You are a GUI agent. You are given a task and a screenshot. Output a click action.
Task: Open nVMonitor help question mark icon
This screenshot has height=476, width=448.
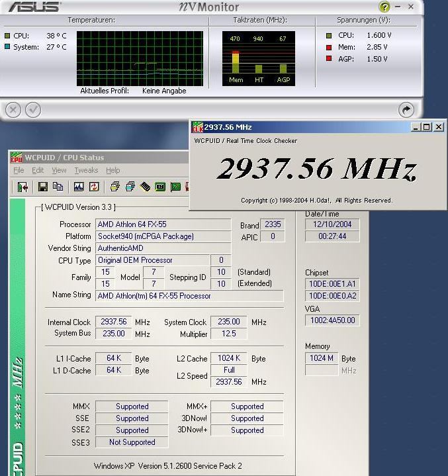(x=384, y=7)
